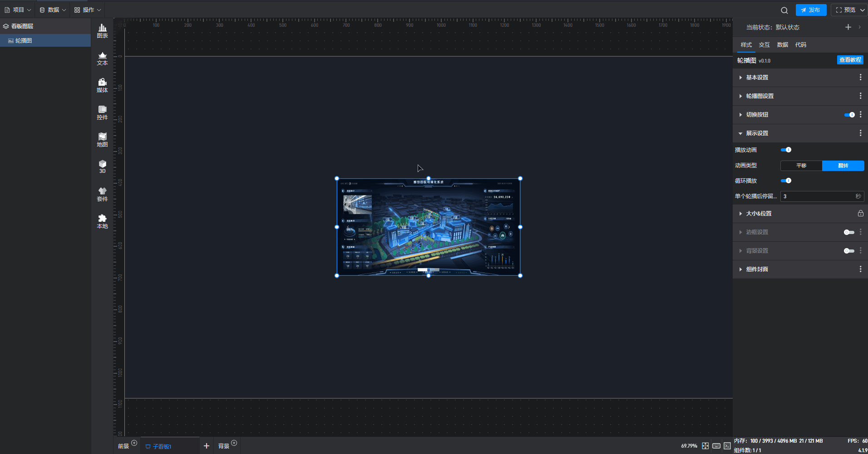Open the 控件 controls components panel
Viewport: 868px width, 454px height.
point(102,112)
